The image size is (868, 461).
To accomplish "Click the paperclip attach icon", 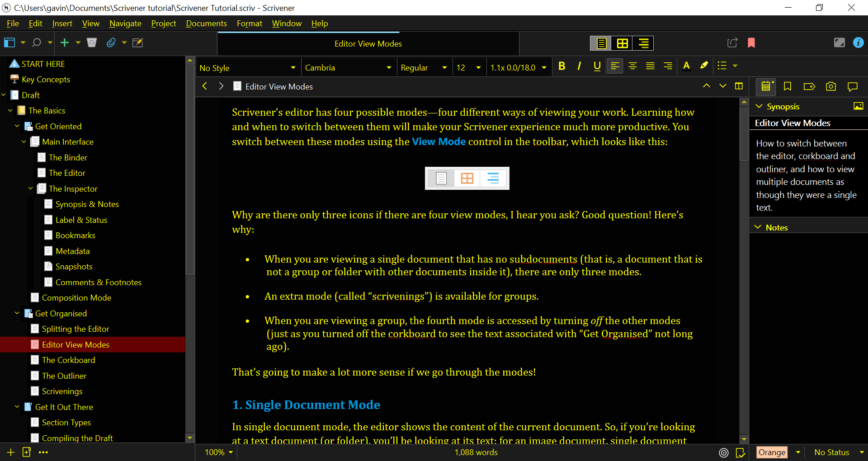I will click(111, 42).
